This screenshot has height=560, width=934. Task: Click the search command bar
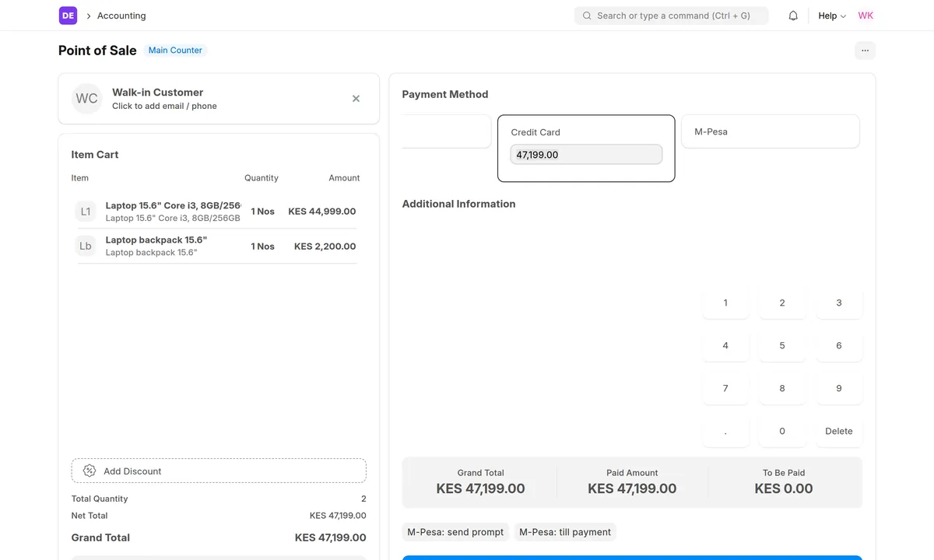[x=671, y=16]
